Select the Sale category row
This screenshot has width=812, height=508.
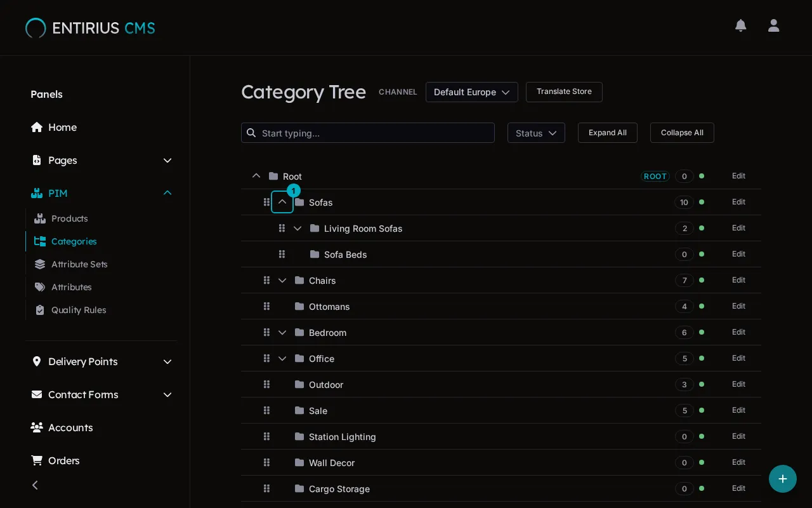501,410
